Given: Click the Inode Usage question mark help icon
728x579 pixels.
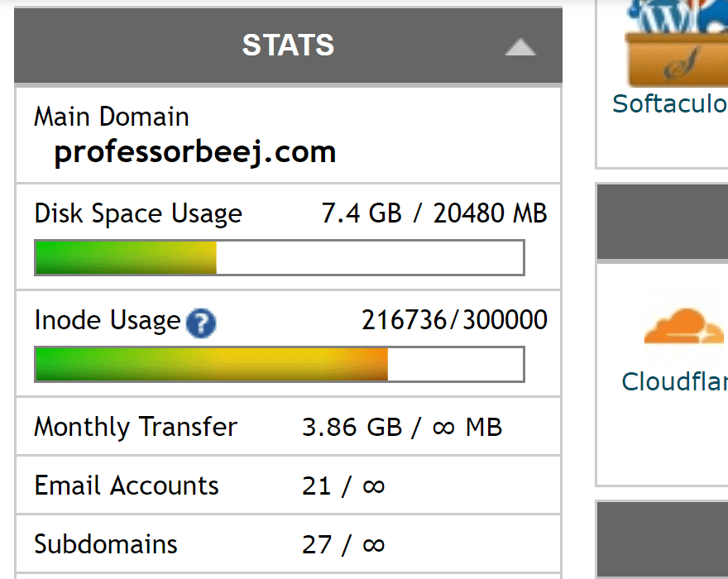Looking at the screenshot, I should [201, 323].
